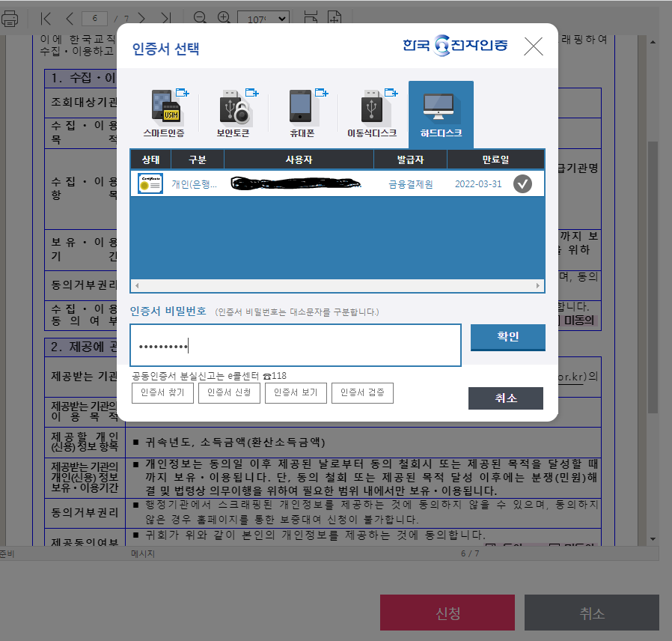Click the 한국전자인증 logo
Viewport: 672px width, 641px height.
(x=455, y=45)
